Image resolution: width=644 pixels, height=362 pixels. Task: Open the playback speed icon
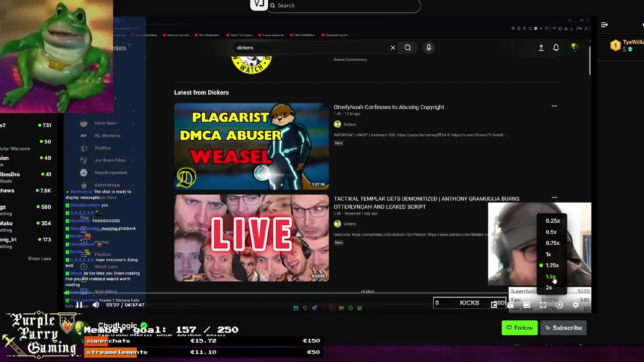pyautogui.click(x=559, y=305)
